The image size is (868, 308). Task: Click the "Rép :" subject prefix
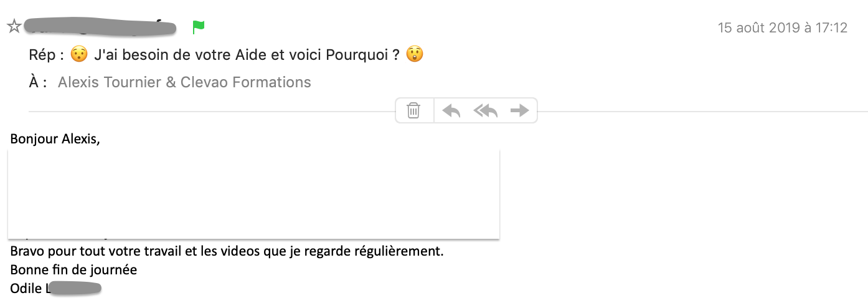(47, 55)
